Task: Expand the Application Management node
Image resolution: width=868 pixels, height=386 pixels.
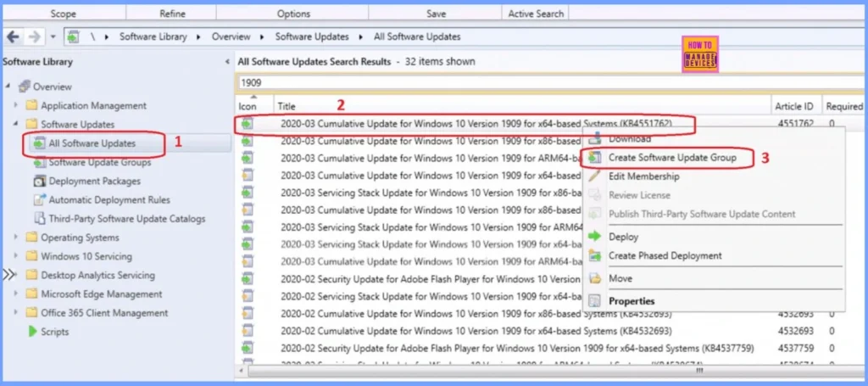Action: 16,105
